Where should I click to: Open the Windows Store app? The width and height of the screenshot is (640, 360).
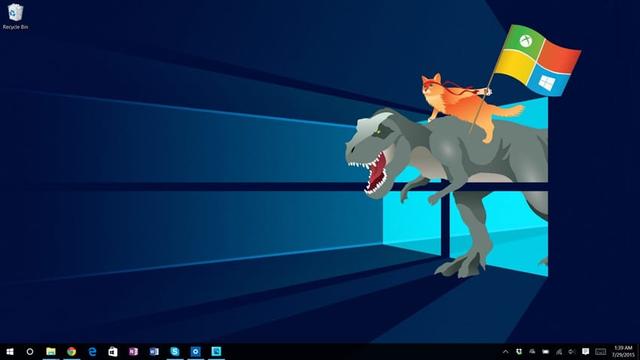click(x=113, y=351)
